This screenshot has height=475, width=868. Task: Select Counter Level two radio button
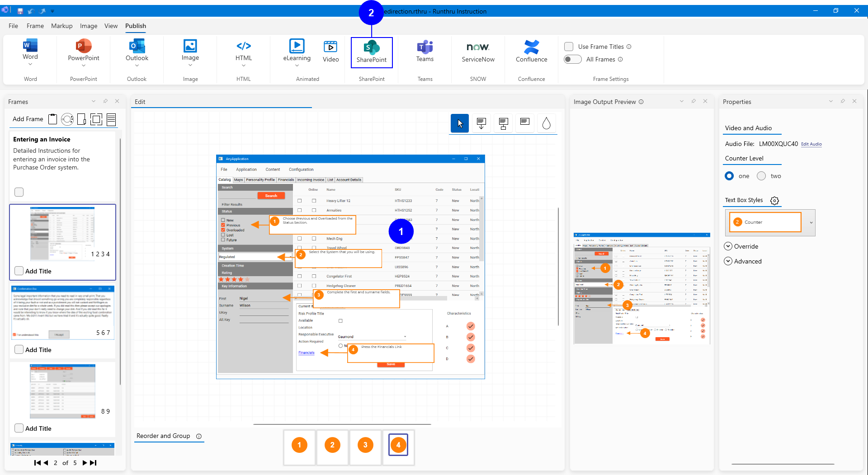click(761, 176)
